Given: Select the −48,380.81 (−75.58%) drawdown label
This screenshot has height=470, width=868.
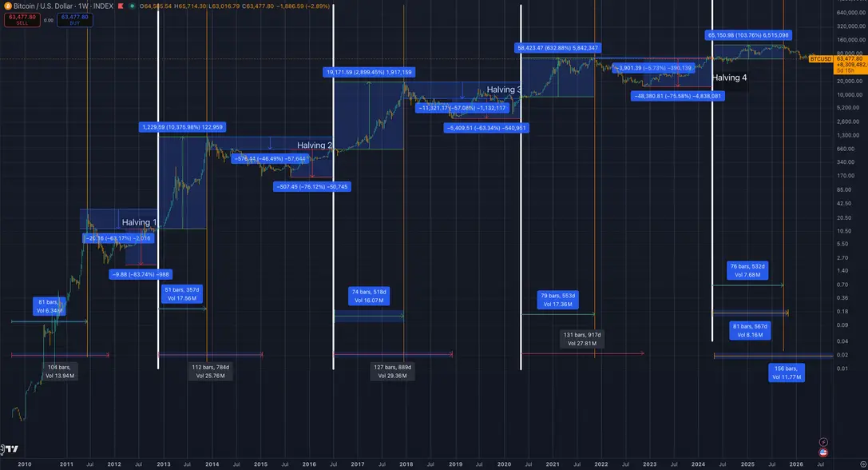Looking at the screenshot, I should (x=678, y=96).
